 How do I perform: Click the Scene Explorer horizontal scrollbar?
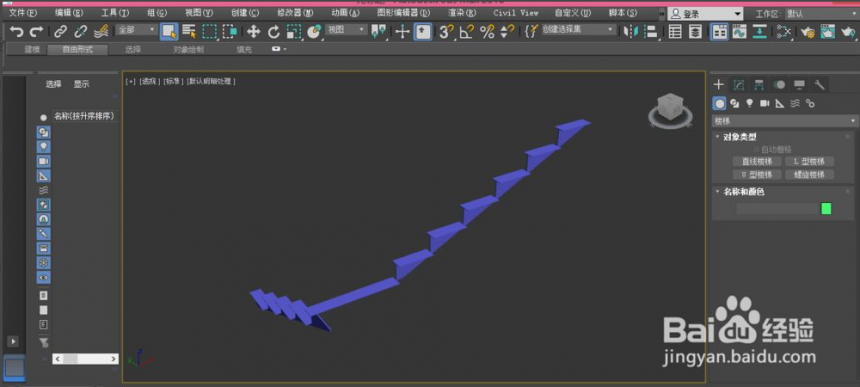[86, 359]
